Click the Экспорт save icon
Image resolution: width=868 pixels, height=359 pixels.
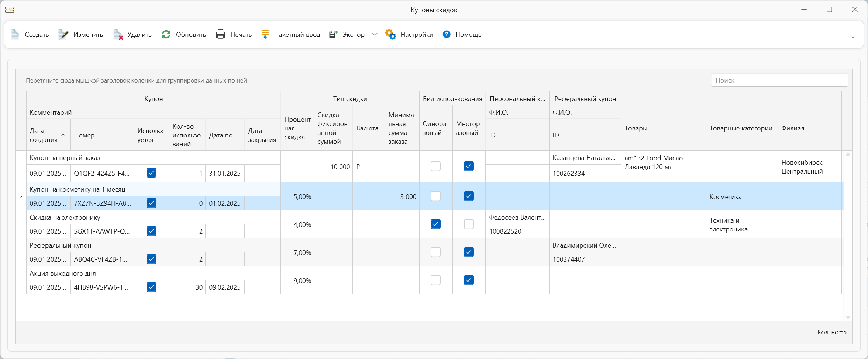pyautogui.click(x=333, y=34)
